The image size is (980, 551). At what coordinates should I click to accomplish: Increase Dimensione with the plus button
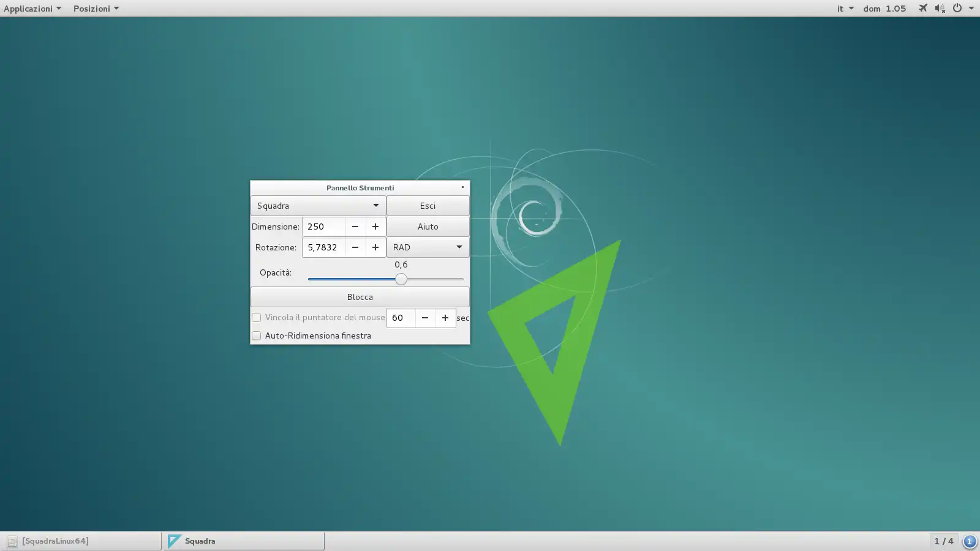pos(375,227)
